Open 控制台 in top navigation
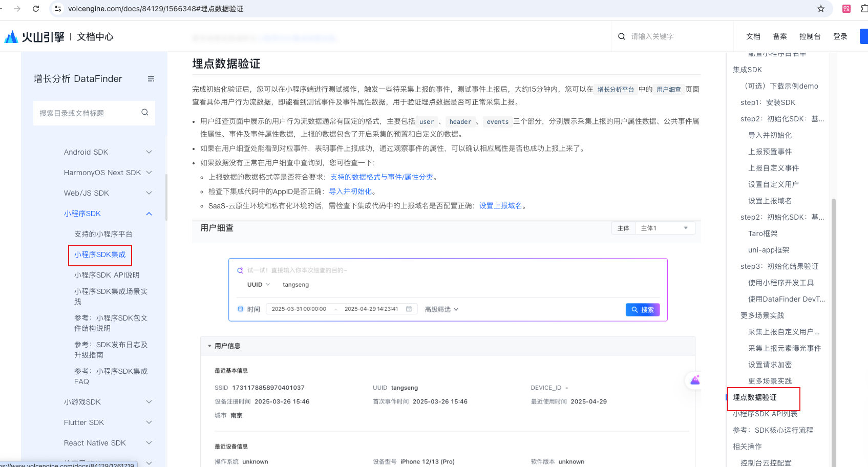Viewport: 868px width, 467px height. coord(810,36)
